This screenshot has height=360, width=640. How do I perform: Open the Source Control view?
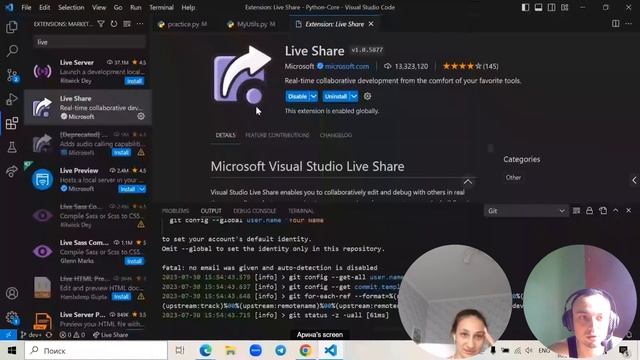coord(12,75)
